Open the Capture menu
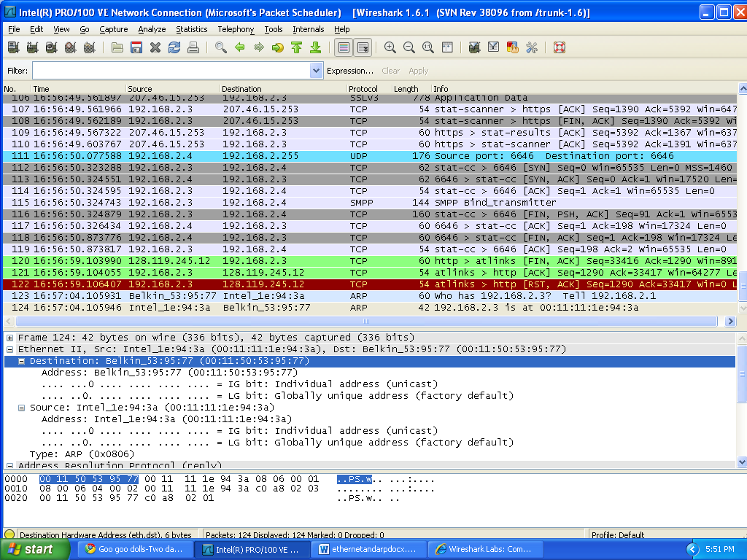Image resolution: width=747 pixels, height=560 pixels. pyautogui.click(x=113, y=29)
